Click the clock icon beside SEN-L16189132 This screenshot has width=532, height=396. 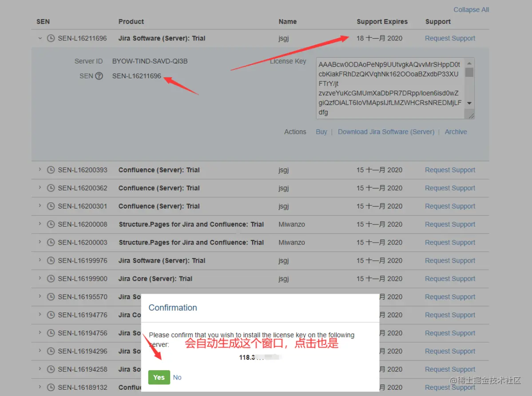[51, 388]
